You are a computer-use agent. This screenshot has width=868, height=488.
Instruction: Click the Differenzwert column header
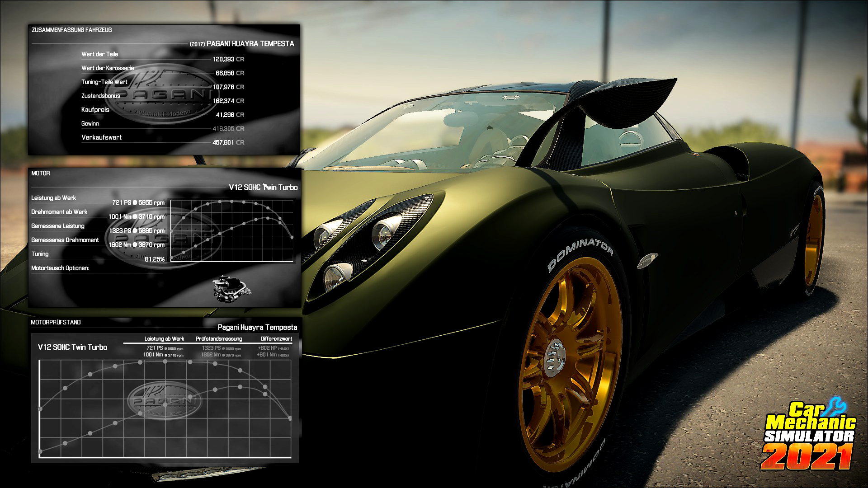pyautogui.click(x=276, y=339)
